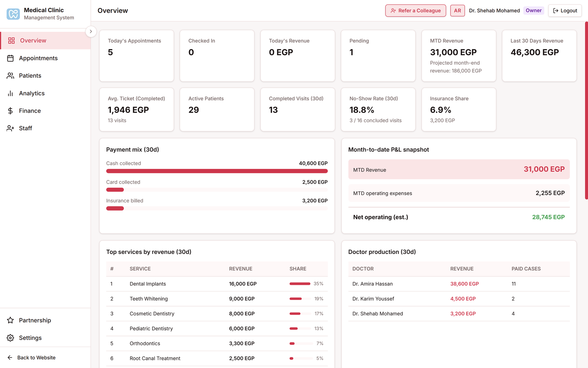The image size is (588, 368).
Task: Click the Partnership star icon
Action: click(x=10, y=320)
